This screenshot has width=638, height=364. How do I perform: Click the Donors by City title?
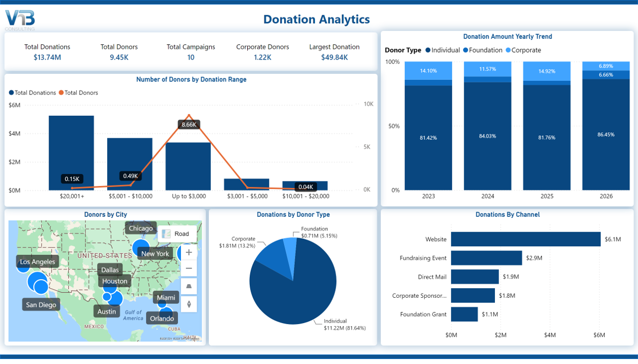106,214
